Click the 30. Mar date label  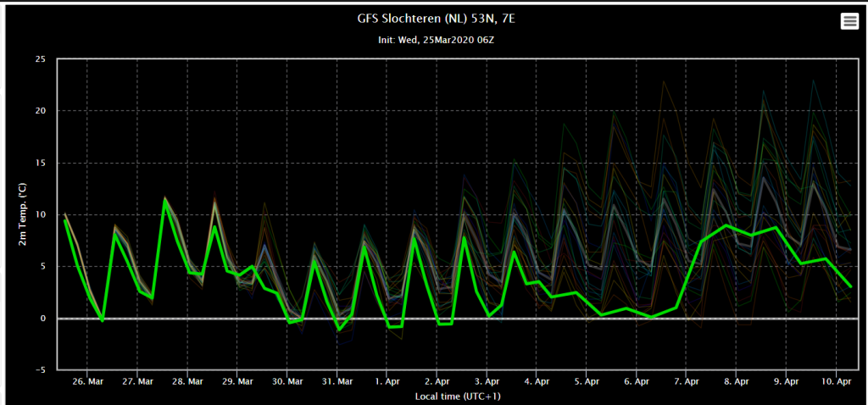coord(287,382)
